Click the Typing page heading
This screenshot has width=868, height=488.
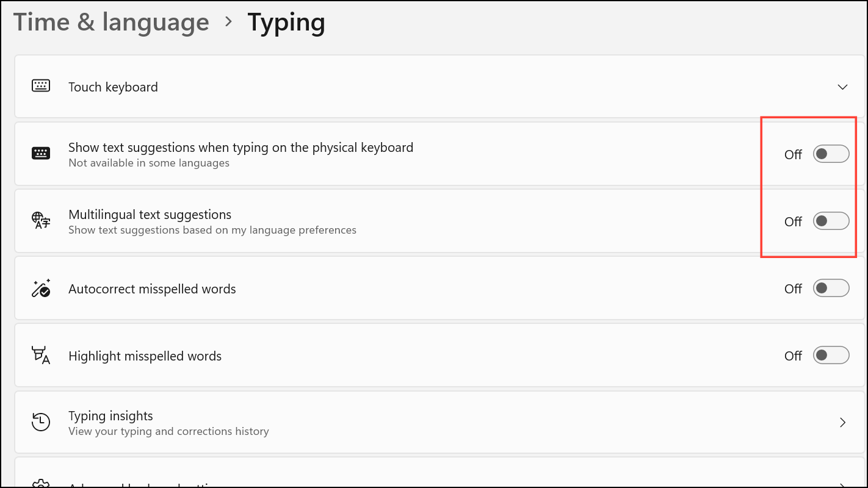tap(286, 23)
